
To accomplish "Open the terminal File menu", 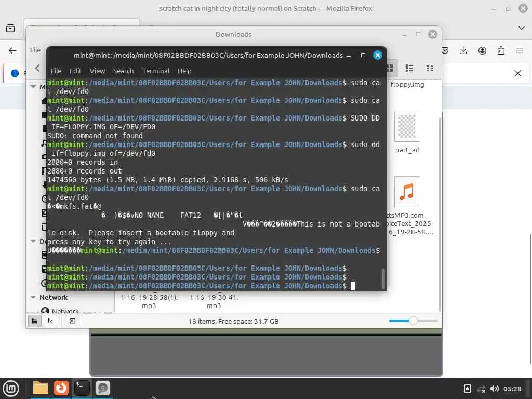I will click(56, 71).
